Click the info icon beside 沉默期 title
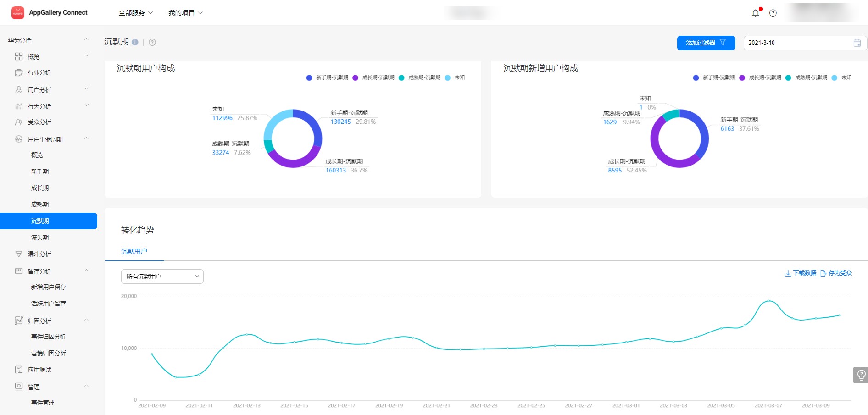This screenshot has width=868, height=415. point(135,42)
